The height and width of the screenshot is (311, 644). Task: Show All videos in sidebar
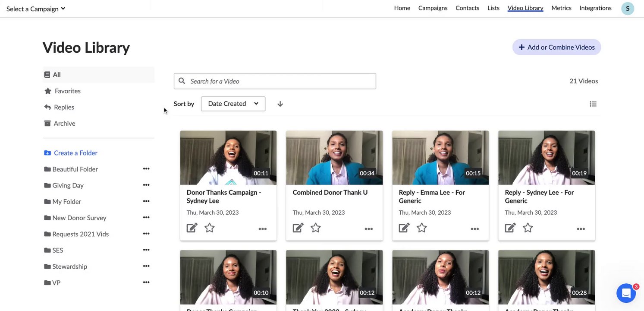click(x=98, y=75)
